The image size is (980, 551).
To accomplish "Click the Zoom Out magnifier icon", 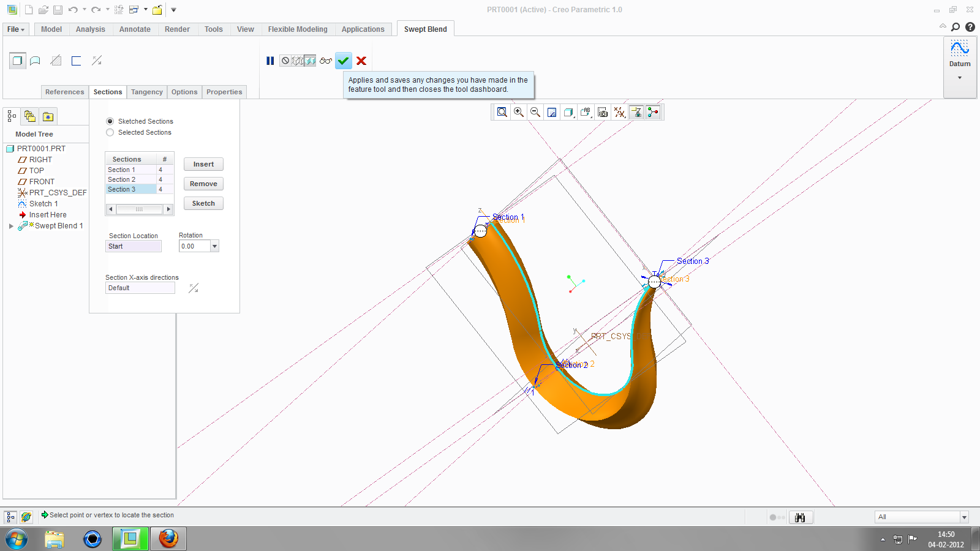I will (x=535, y=112).
